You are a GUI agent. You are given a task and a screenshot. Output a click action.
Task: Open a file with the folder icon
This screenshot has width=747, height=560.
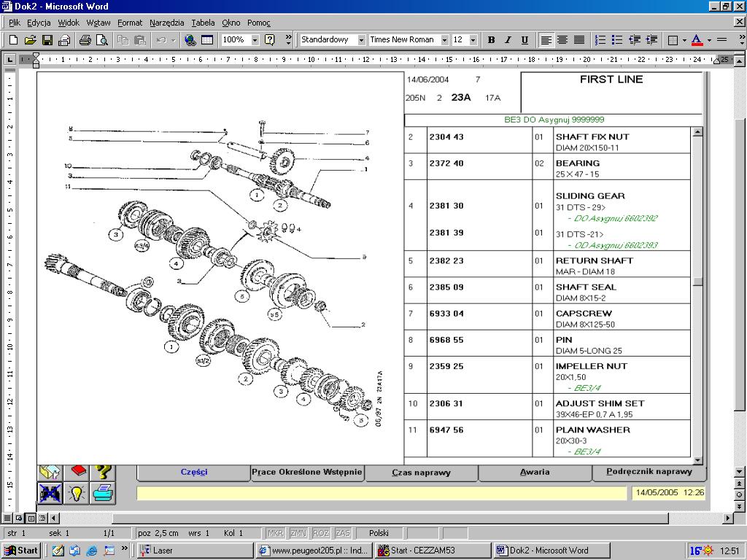(x=30, y=40)
